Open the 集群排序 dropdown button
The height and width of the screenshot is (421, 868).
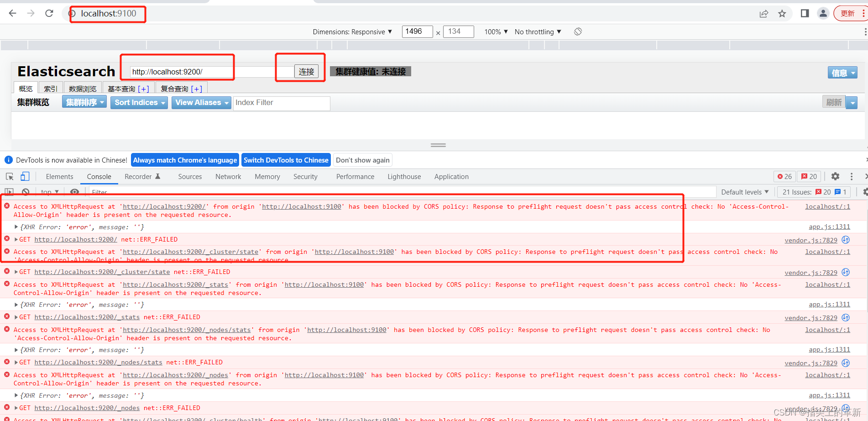point(84,102)
